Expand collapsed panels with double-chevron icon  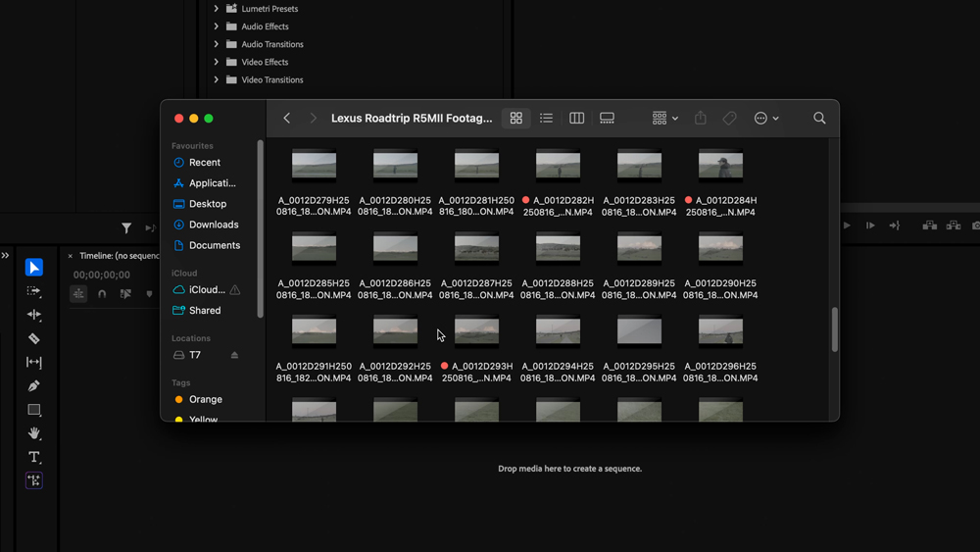6,255
